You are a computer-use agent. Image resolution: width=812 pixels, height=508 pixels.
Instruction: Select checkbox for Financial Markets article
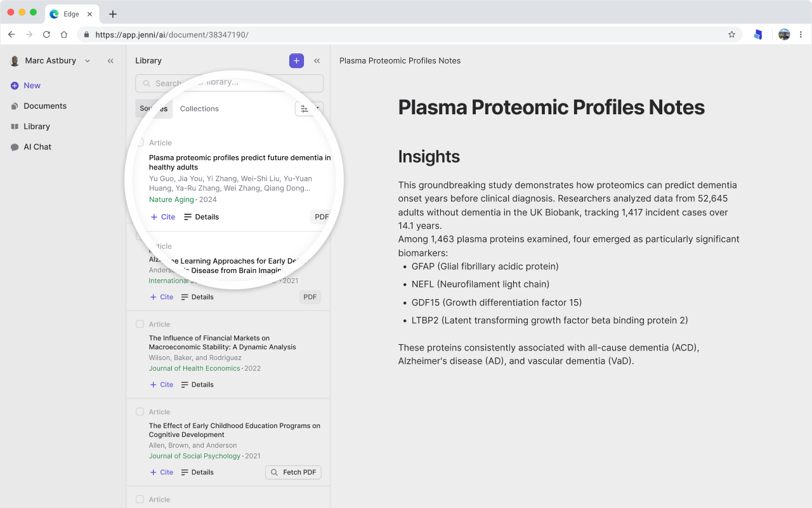[140, 324]
